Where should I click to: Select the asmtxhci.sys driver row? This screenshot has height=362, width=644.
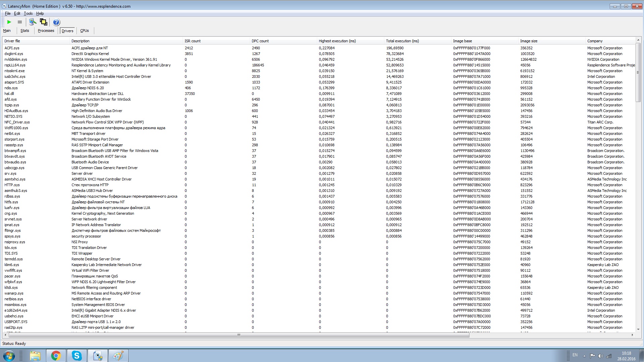click(319, 179)
